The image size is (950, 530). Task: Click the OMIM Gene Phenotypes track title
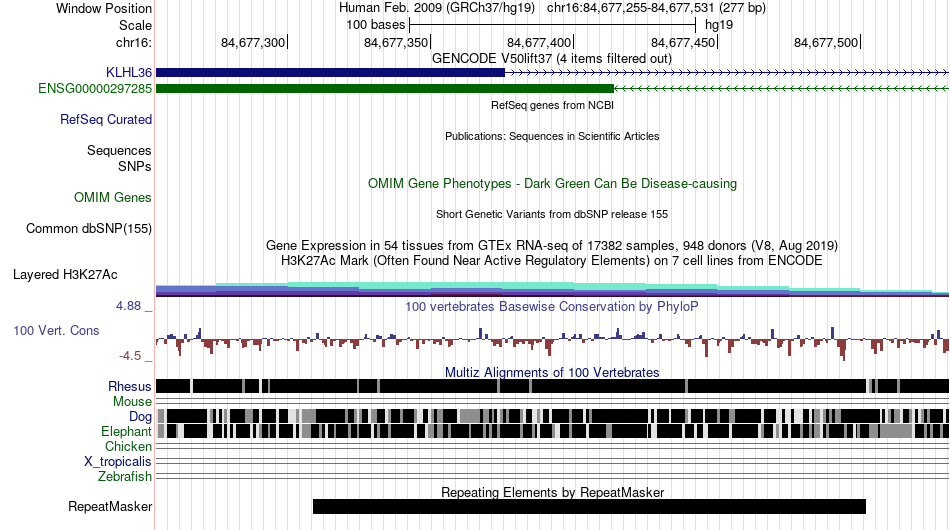pos(552,184)
